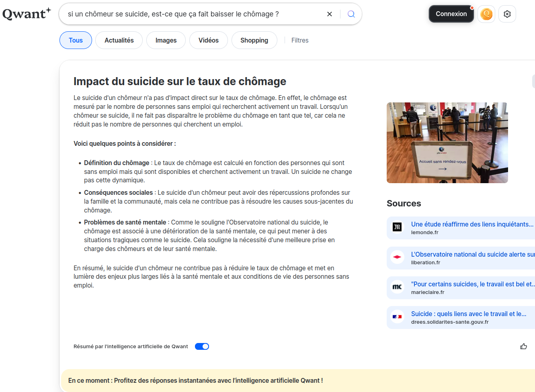Switch to the Vidéos tab
The height and width of the screenshot is (392, 535).
tap(209, 40)
